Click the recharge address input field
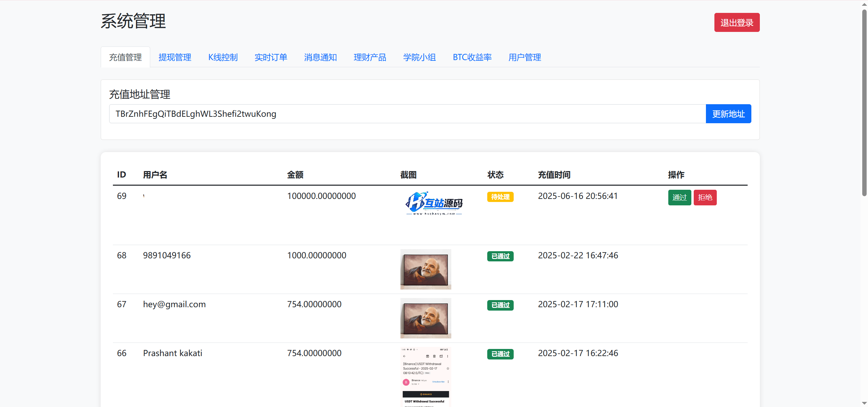The height and width of the screenshot is (407, 868). click(x=407, y=114)
